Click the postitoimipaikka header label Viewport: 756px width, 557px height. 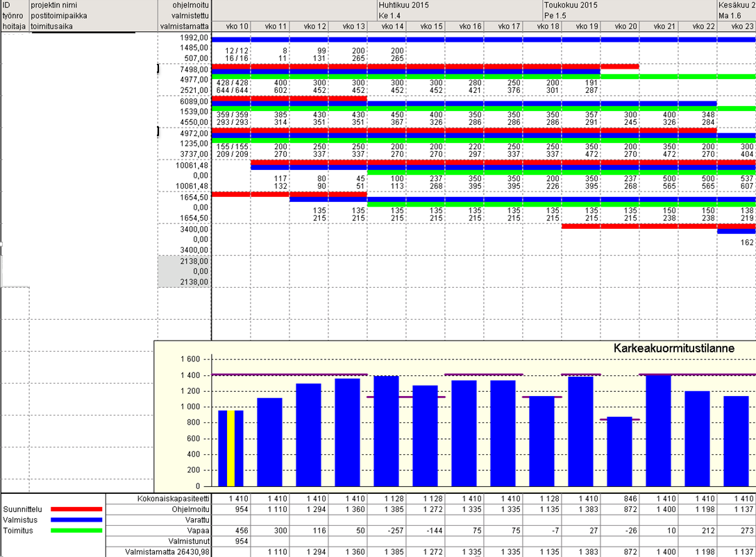coord(59,16)
